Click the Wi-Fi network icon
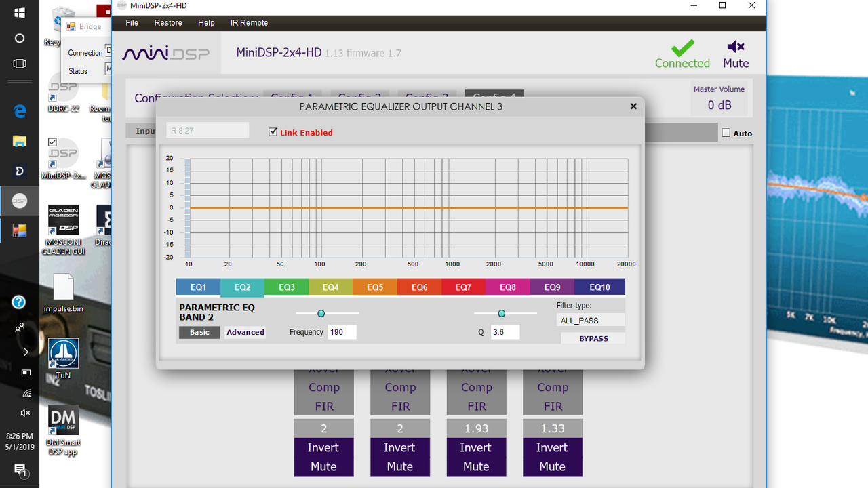The width and height of the screenshot is (868, 488). [26, 392]
